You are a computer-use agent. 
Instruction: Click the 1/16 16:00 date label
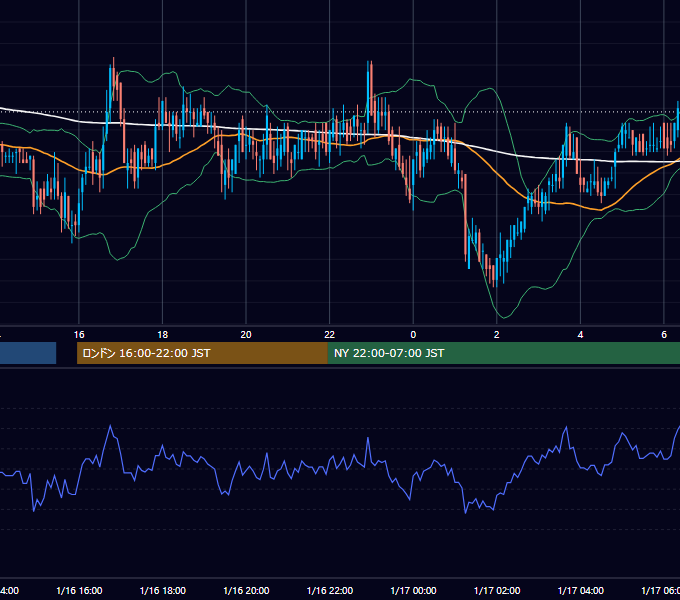click(79, 590)
